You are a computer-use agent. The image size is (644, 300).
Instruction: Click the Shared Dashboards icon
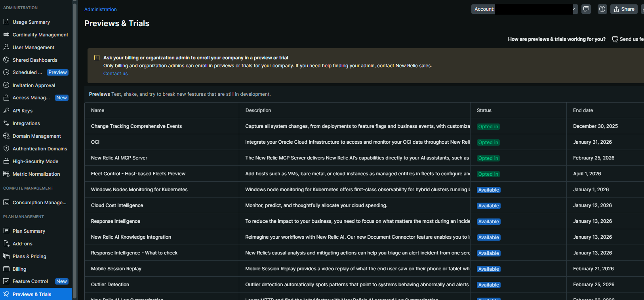pos(6,60)
